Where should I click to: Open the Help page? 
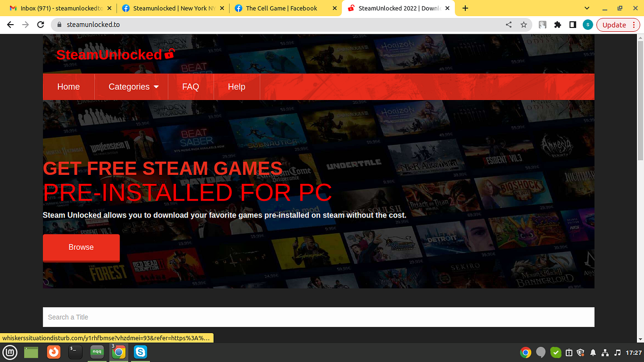(x=237, y=87)
